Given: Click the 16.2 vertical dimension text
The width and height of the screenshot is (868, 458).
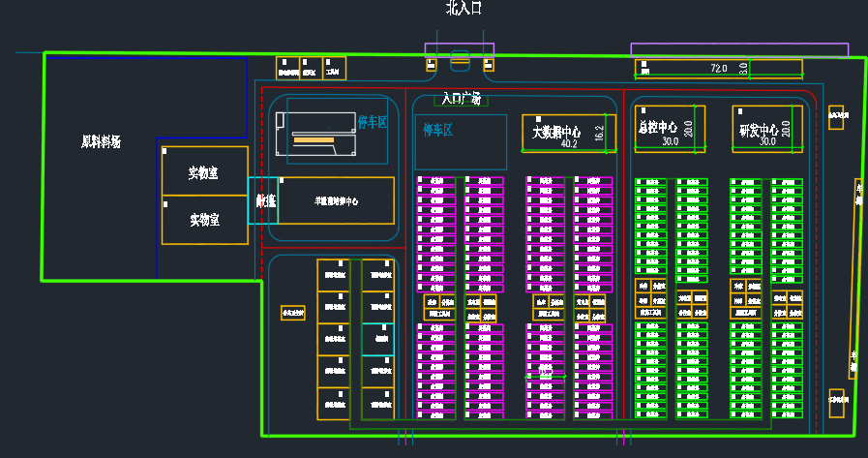Looking at the screenshot, I should 599,134.
